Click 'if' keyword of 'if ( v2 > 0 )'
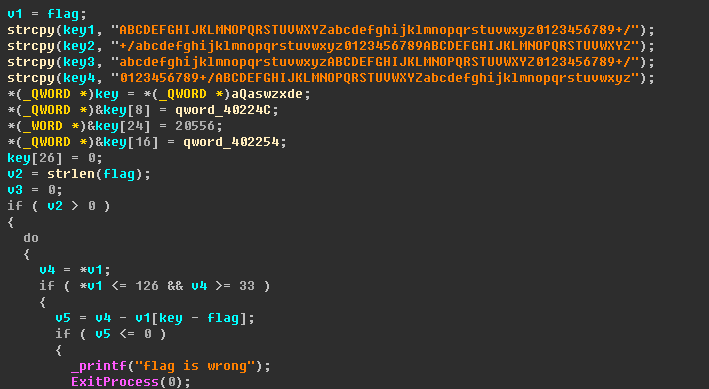 pos(15,206)
